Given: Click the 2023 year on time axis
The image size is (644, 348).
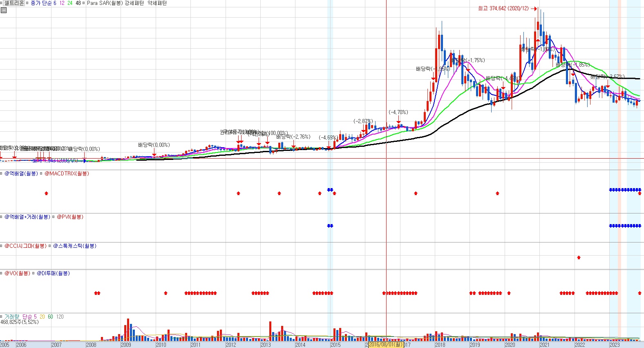Looking at the screenshot, I should click(615, 345).
